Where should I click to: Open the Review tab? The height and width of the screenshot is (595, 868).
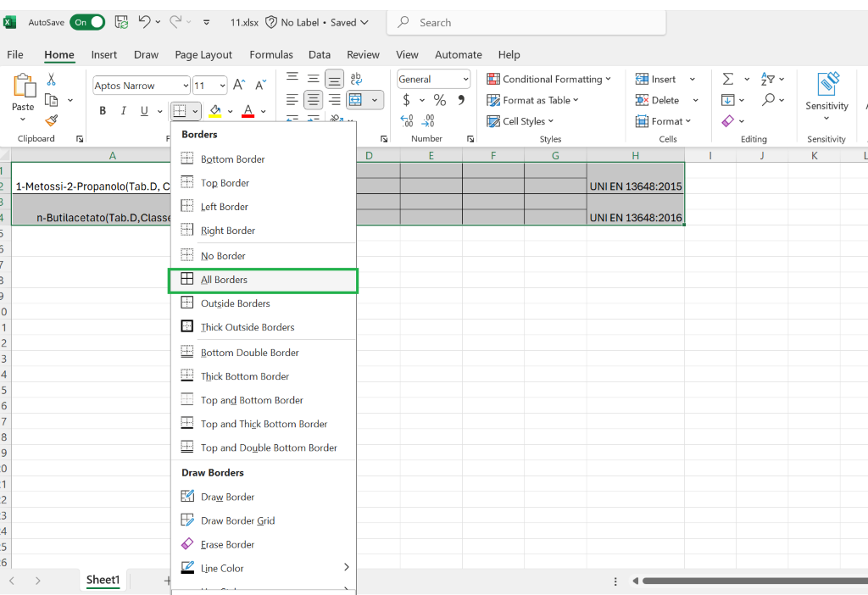(x=363, y=55)
